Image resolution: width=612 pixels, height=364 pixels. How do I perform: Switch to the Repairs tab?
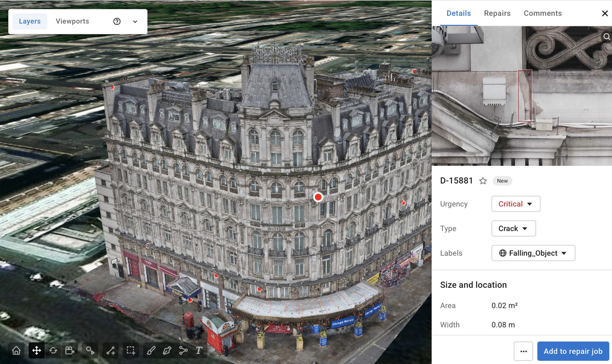pos(497,13)
